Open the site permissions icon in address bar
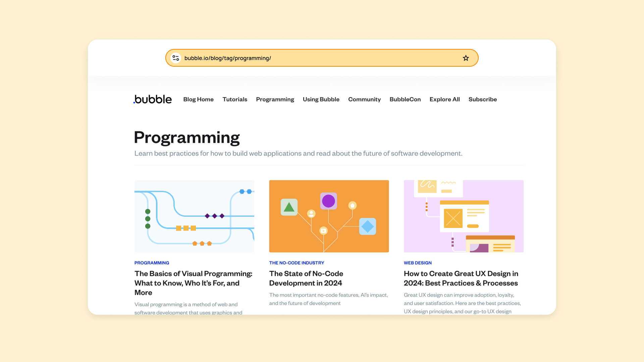The image size is (644, 362). (175, 58)
